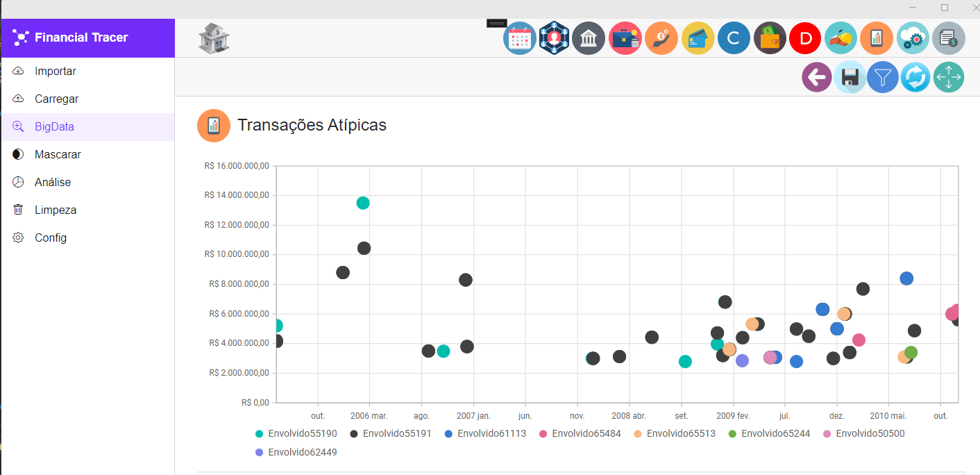Select the credit card icon
The width and height of the screenshot is (980, 475).
[x=698, y=38]
